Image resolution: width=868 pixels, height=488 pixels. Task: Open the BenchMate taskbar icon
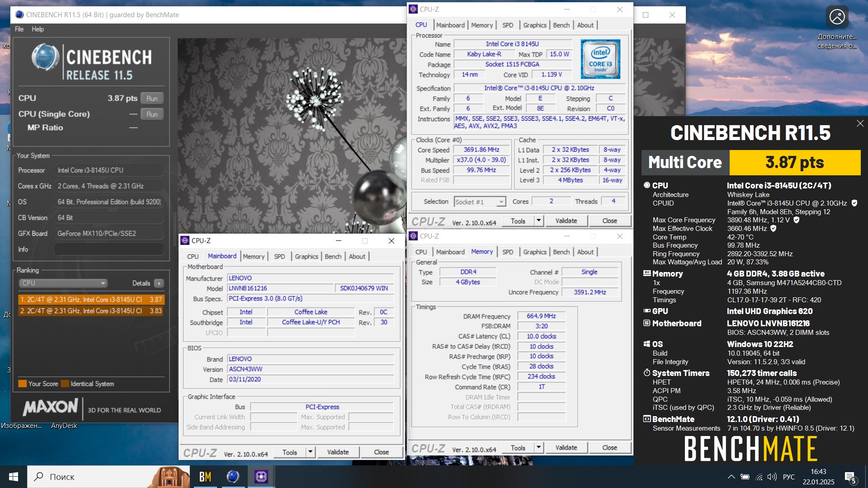click(205, 477)
